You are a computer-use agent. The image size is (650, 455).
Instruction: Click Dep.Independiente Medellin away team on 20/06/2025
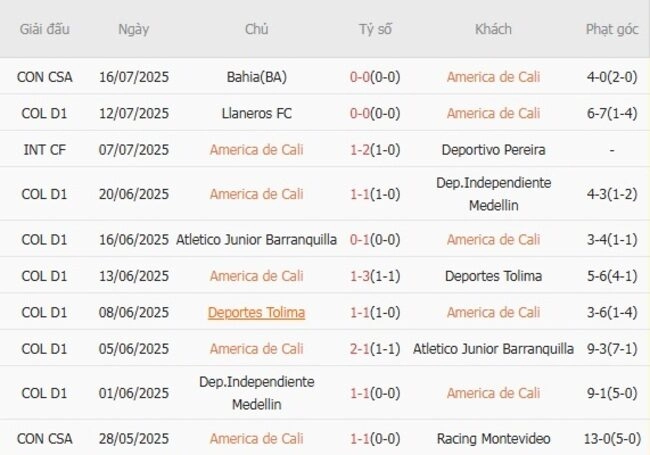click(x=493, y=194)
